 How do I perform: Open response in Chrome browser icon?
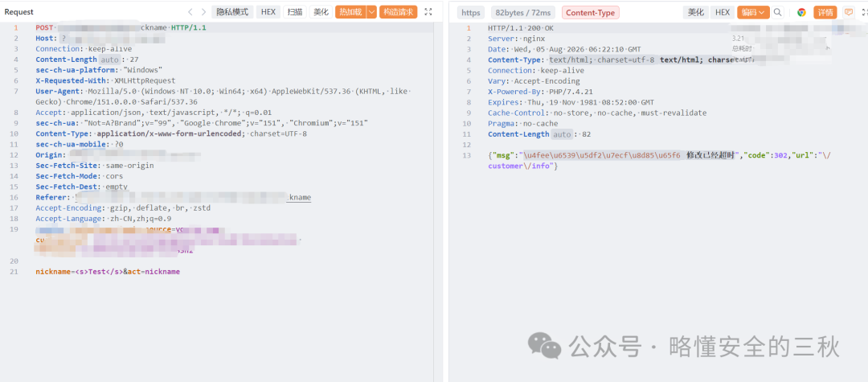tap(801, 12)
